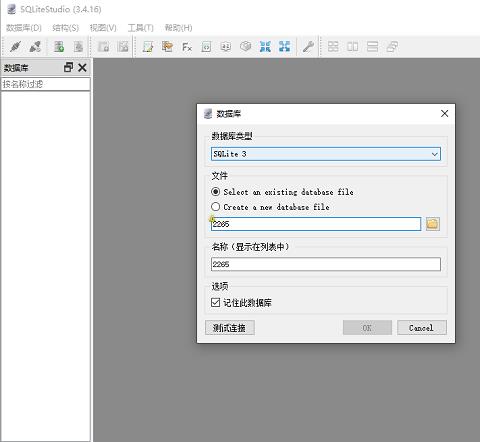Image resolution: width=480 pixels, height=442 pixels.
Task: Open the DDL history icon
Action: [x=167, y=47]
